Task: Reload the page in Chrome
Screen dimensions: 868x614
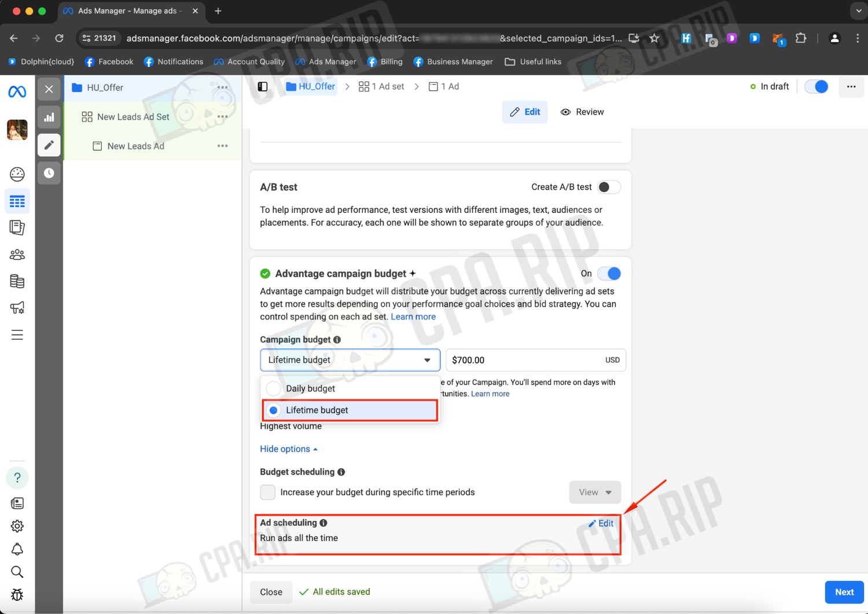Action: click(59, 38)
